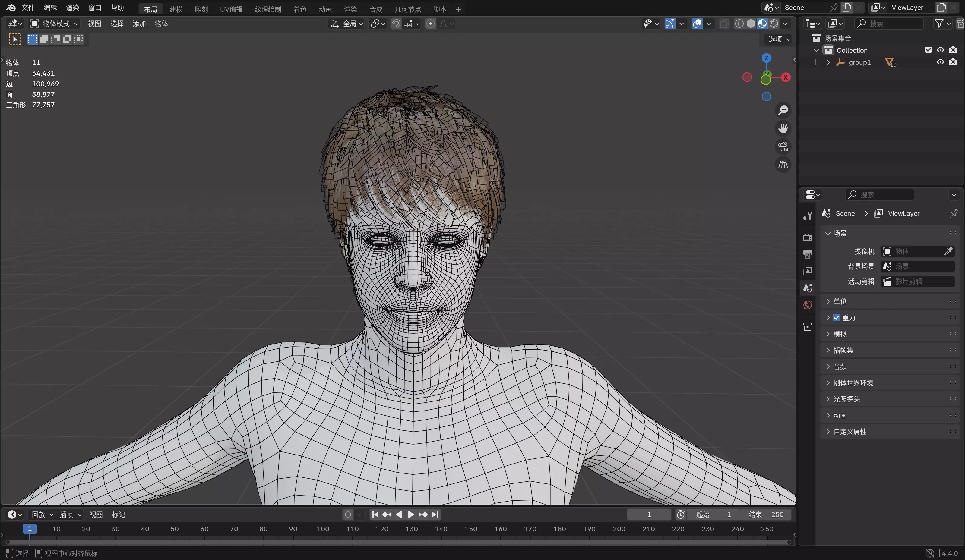Open the Output properties tab icon
Screen dimensions: 965x560
[808, 254]
